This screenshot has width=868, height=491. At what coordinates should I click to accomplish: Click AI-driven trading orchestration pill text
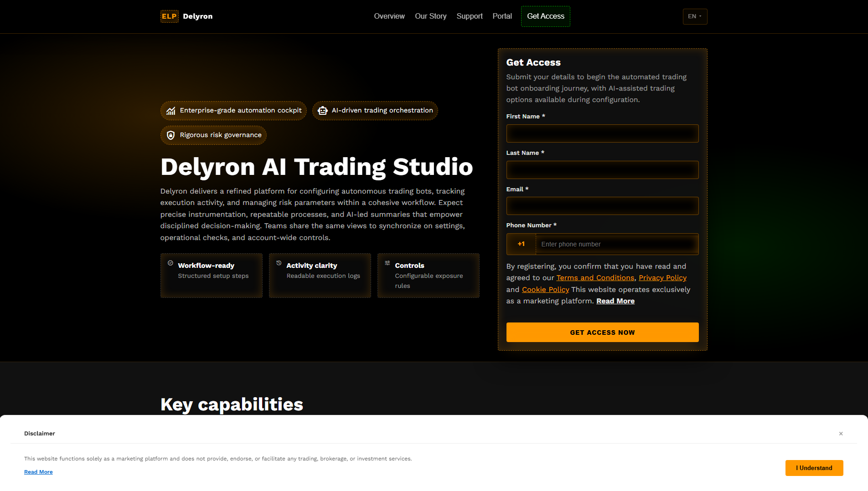[x=382, y=111]
